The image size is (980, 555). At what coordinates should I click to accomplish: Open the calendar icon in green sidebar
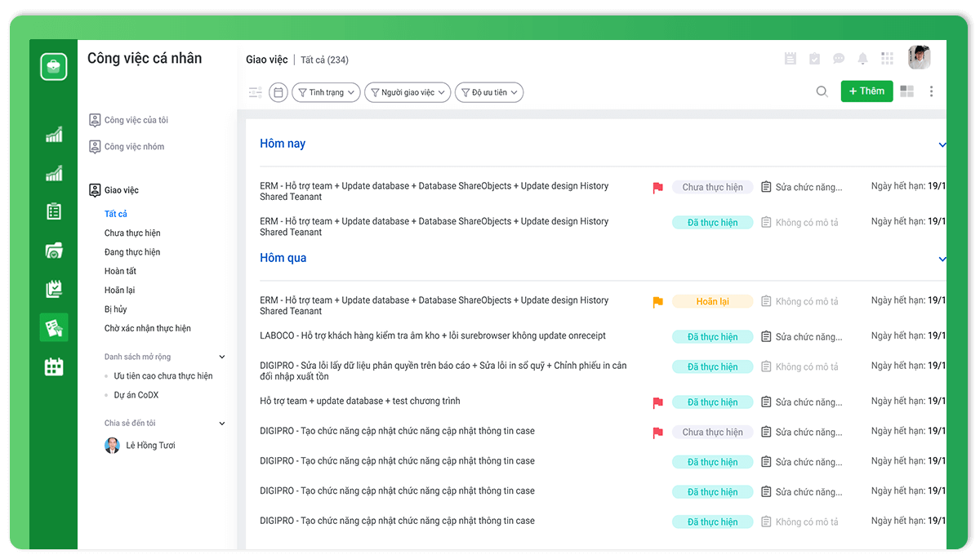click(x=54, y=366)
